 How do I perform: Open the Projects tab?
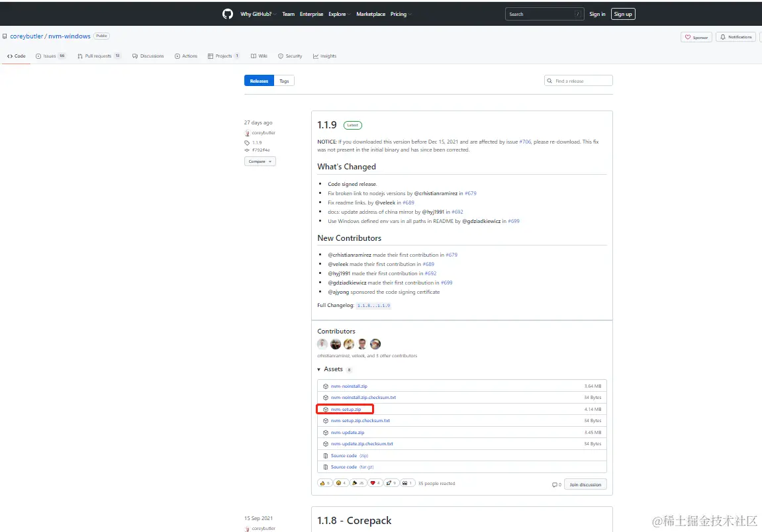pyautogui.click(x=224, y=56)
